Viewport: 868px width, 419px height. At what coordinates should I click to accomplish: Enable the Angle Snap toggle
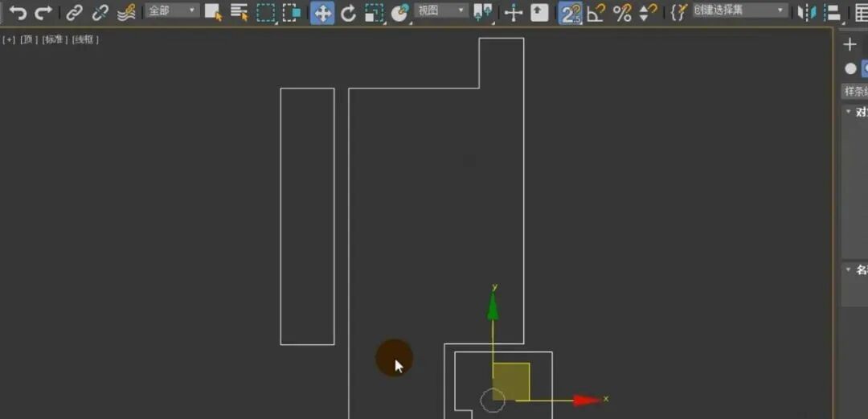click(596, 13)
